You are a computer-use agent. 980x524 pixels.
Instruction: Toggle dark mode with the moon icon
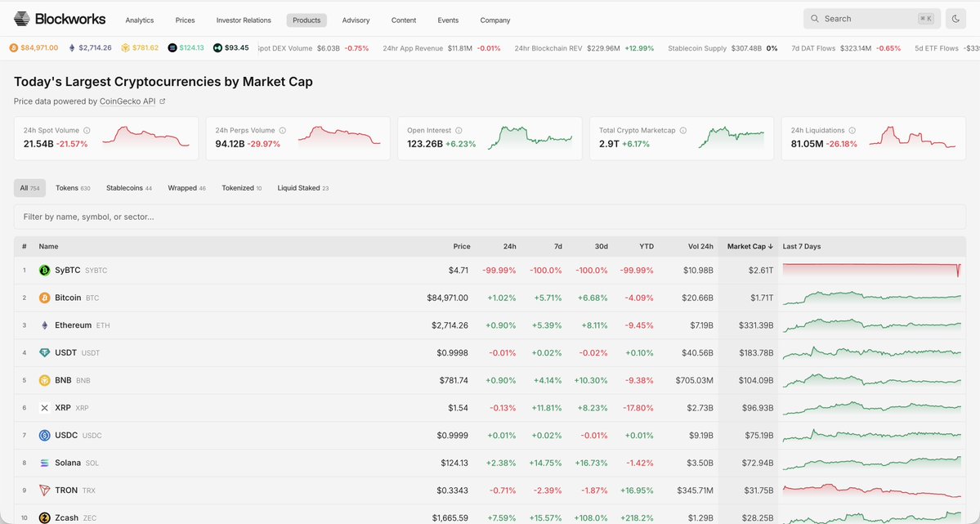click(955, 19)
